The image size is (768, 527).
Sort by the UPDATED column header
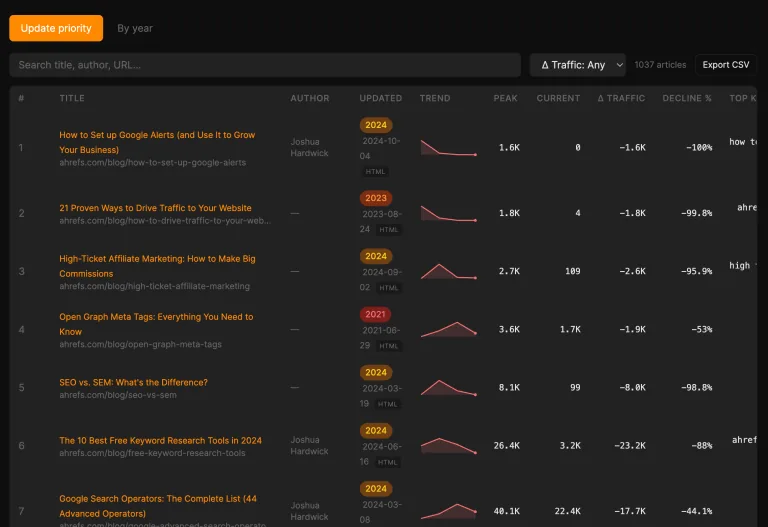pyautogui.click(x=381, y=98)
